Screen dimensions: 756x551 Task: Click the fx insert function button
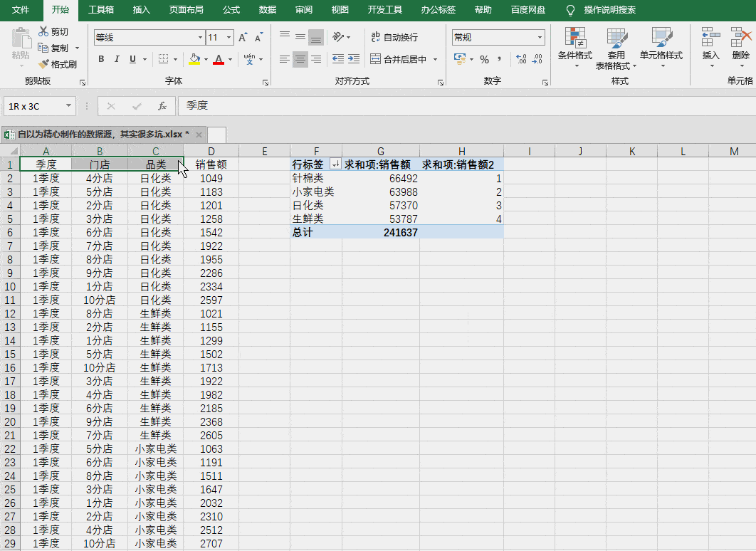coord(162,106)
